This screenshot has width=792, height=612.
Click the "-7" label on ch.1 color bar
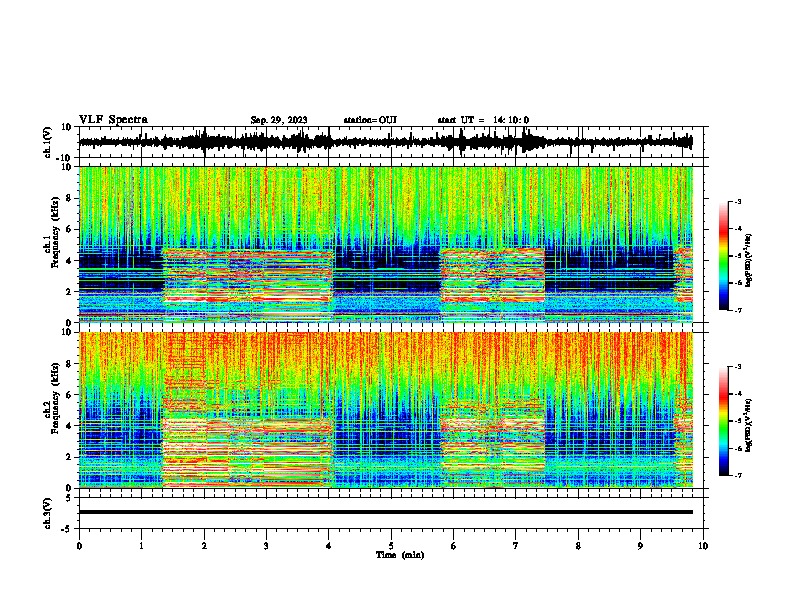(737, 310)
